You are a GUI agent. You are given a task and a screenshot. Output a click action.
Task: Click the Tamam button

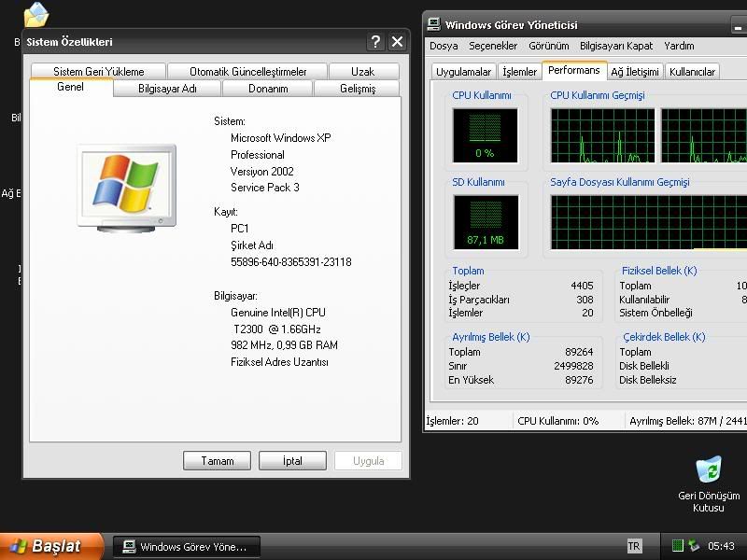click(x=218, y=461)
